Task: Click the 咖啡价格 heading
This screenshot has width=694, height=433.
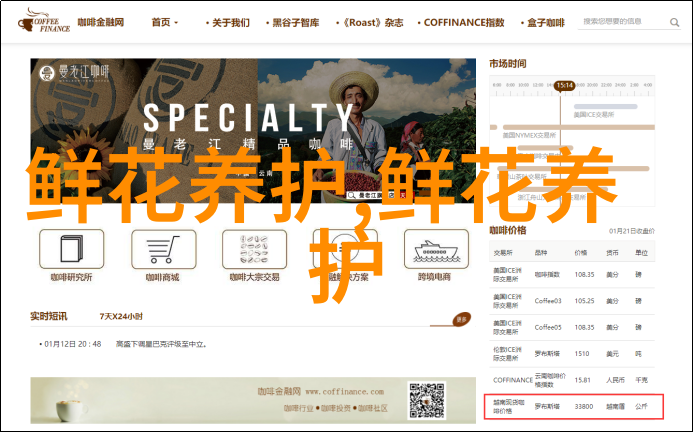Action: (x=508, y=230)
